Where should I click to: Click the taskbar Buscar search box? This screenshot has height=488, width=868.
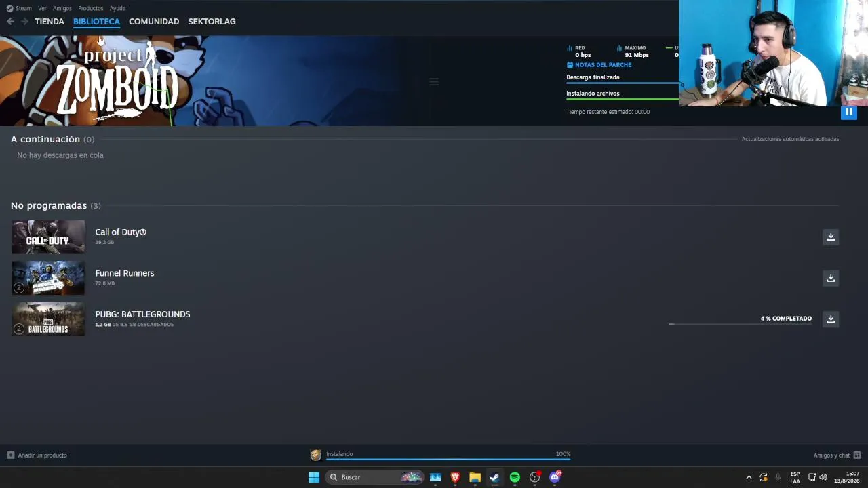(x=375, y=477)
